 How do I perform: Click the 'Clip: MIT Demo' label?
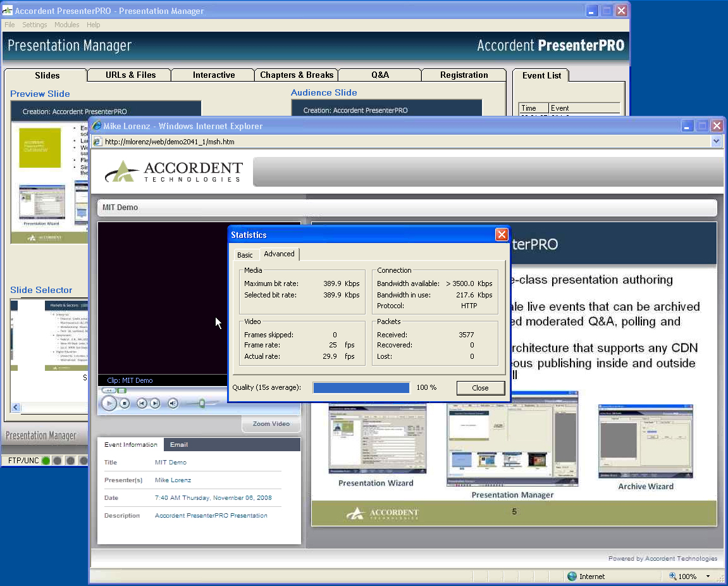coord(130,380)
